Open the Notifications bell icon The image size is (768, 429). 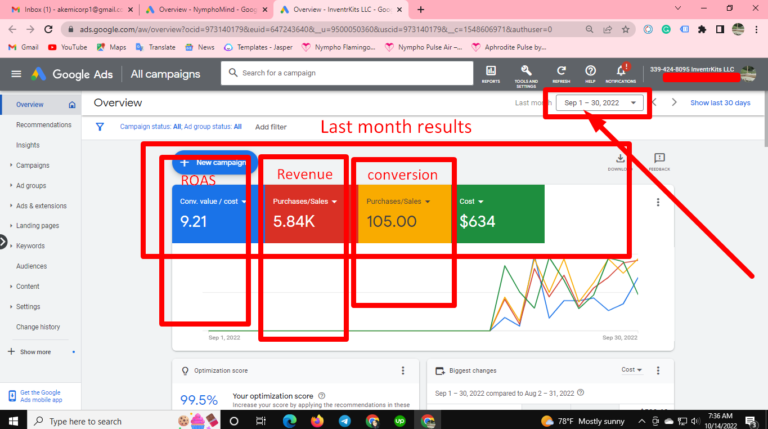(623, 70)
